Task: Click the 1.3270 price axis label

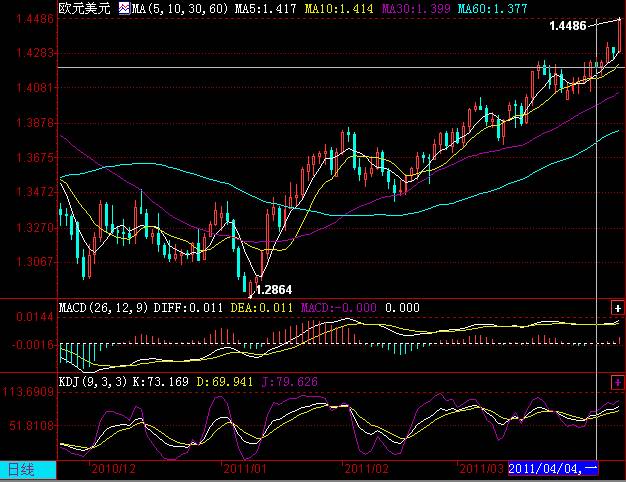Action: tap(35, 227)
